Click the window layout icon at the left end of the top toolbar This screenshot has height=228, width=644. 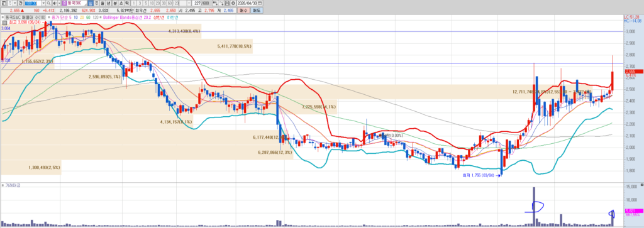[4, 3]
